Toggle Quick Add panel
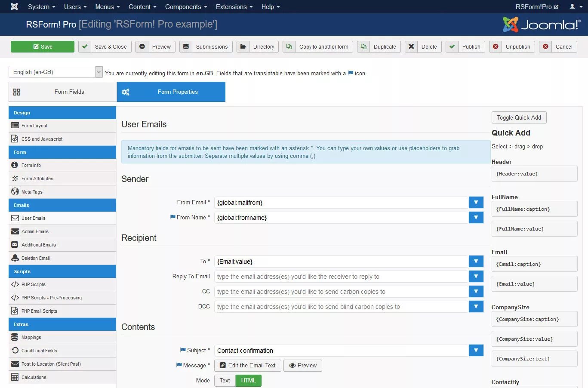Image resolution: width=588 pixels, height=388 pixels. click(519, 117)
